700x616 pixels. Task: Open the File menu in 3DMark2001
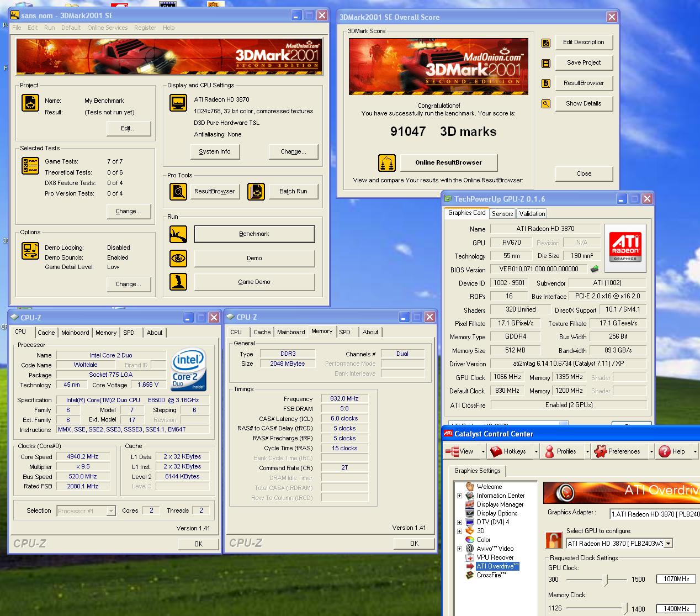(x=17, y=28)
